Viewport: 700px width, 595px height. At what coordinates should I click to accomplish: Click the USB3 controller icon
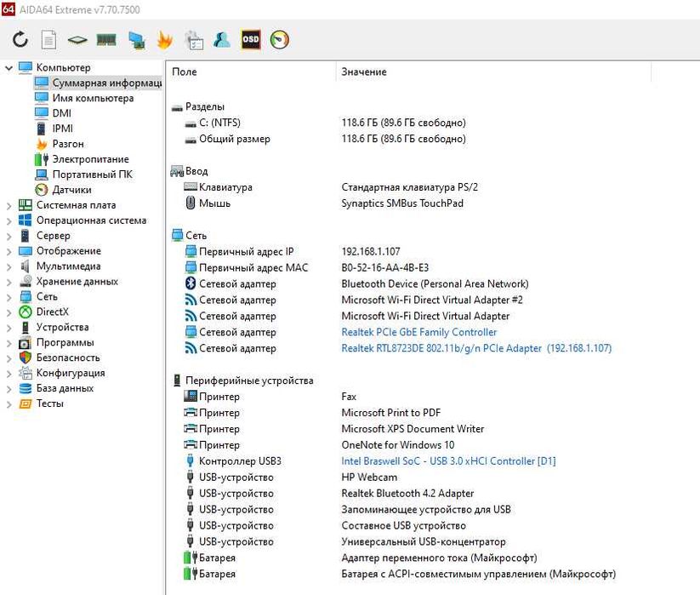click(x=191, y=461)
